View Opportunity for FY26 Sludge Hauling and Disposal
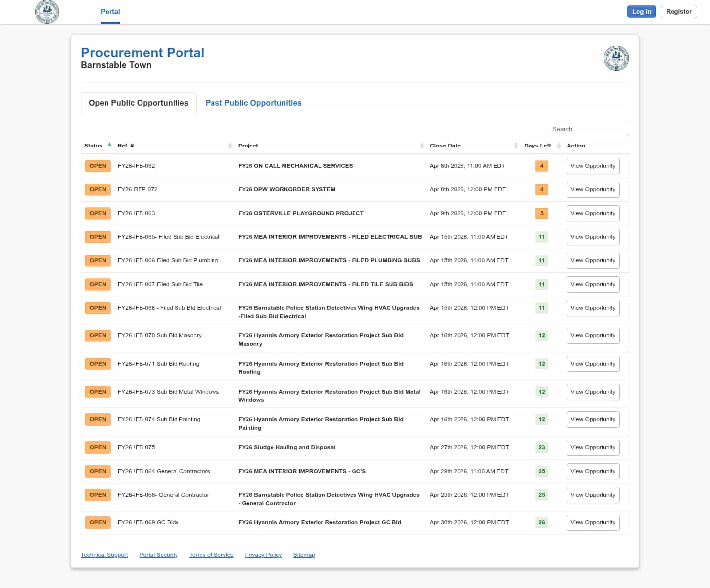 tap(593, 448)
